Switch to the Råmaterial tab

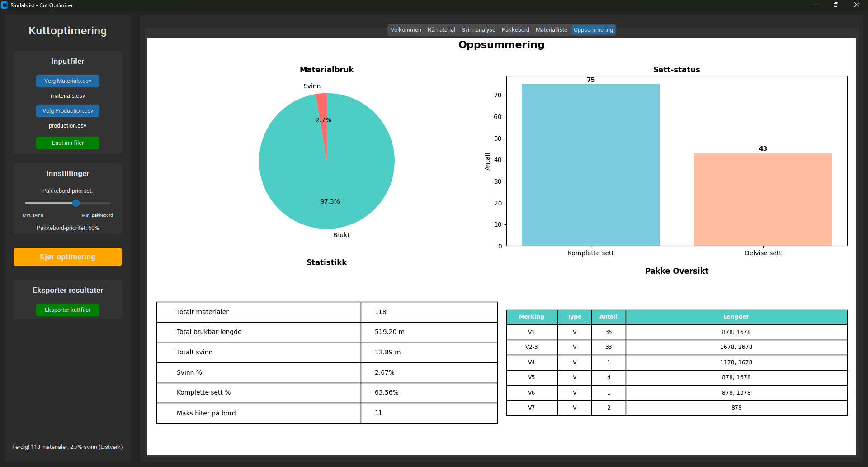click(x=441, y=30)
